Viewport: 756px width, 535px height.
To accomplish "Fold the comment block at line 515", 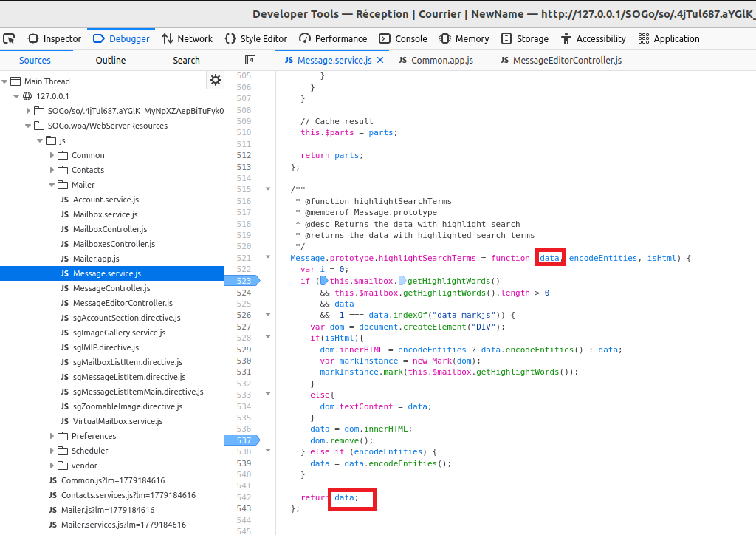I will pos(268,189).
